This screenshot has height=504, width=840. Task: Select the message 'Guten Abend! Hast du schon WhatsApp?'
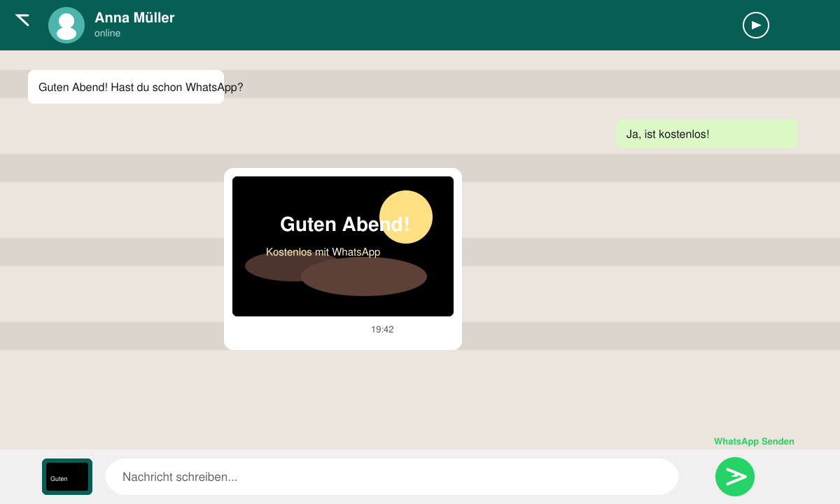pos(126,87)
